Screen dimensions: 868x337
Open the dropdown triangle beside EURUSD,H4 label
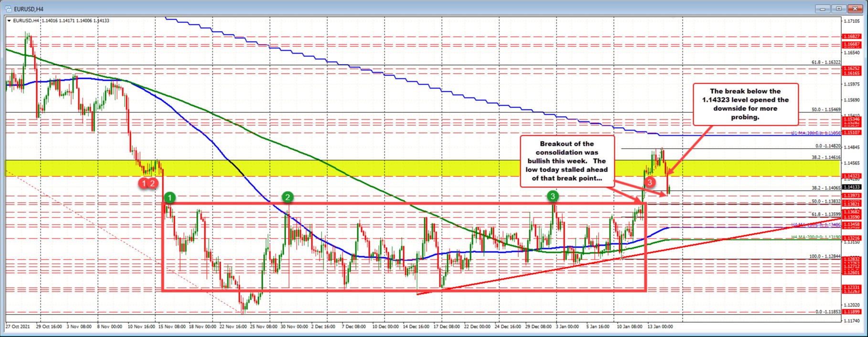9,21
